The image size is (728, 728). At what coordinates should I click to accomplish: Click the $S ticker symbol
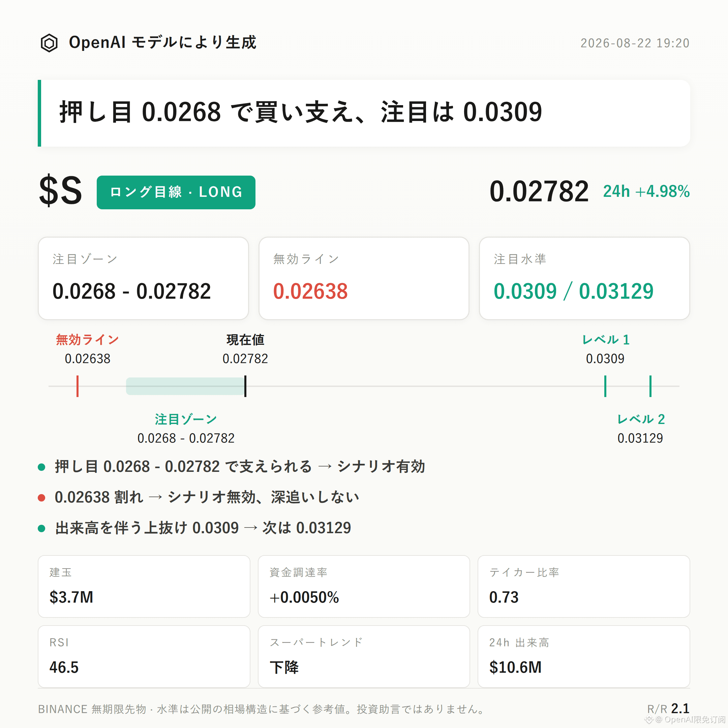click(x=61, y=191)
